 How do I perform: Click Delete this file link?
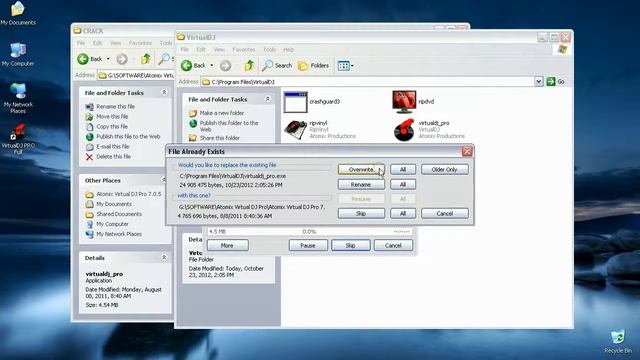coord(113,156)
